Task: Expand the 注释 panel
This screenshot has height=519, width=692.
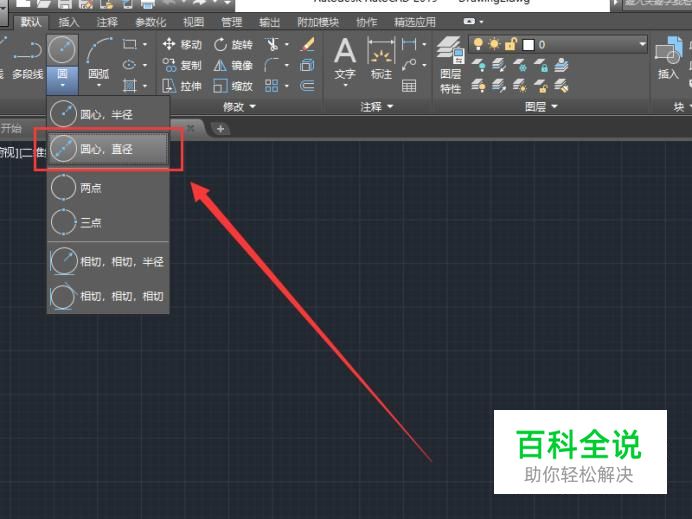Action: click(376, 106)
